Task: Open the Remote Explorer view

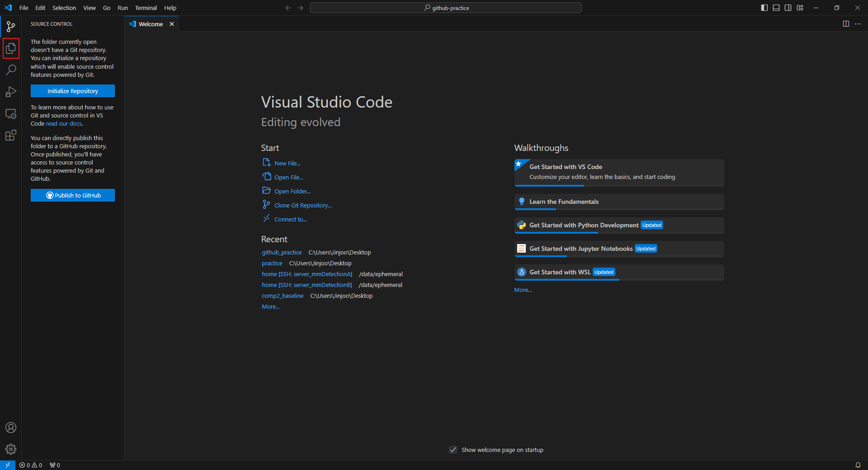Action: 11,113
